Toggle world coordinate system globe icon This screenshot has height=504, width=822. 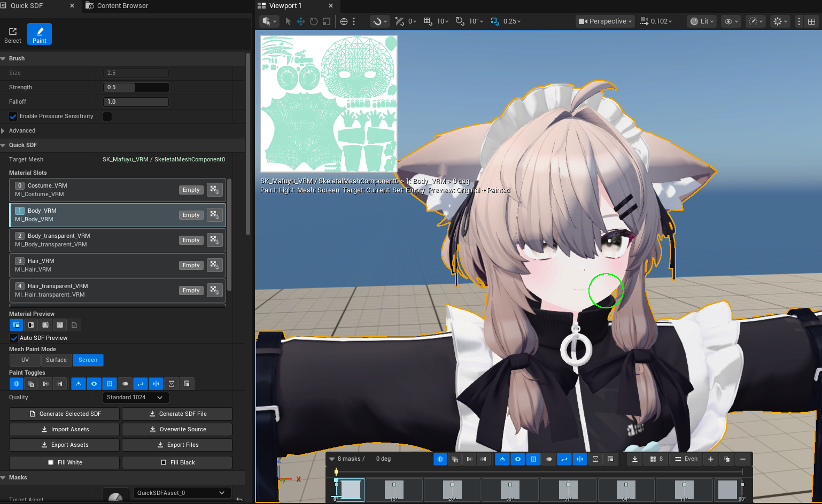(344, 21)
